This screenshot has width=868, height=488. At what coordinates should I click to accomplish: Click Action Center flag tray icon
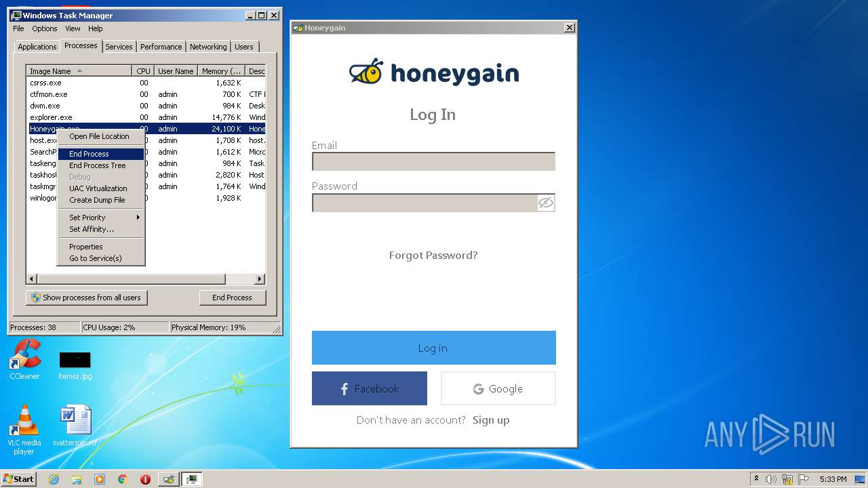(x=804, y=479)
